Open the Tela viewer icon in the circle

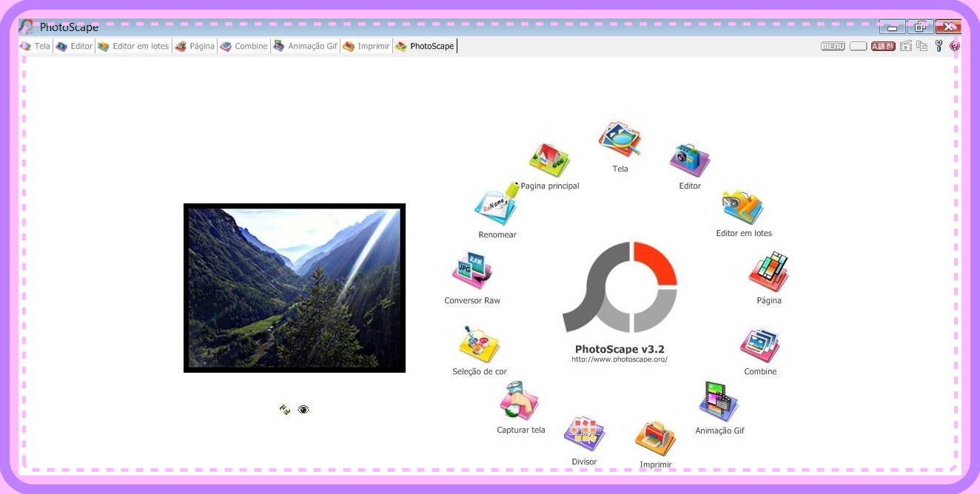tap(620, 141)
